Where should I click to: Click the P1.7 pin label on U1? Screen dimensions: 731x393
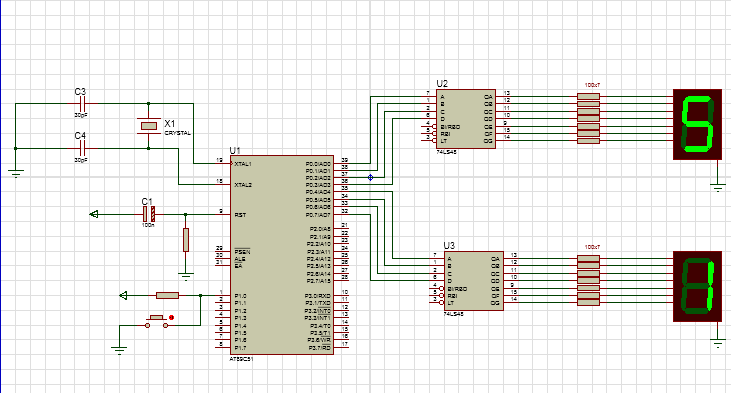coord(241,348)
